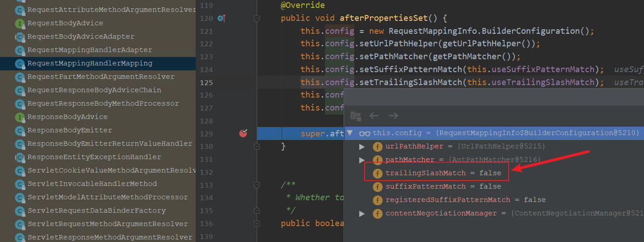The image size is (644, 242).
Task: Click the class icon beside RequestBodyAdviceAdapter
Action: click(20, 37)
